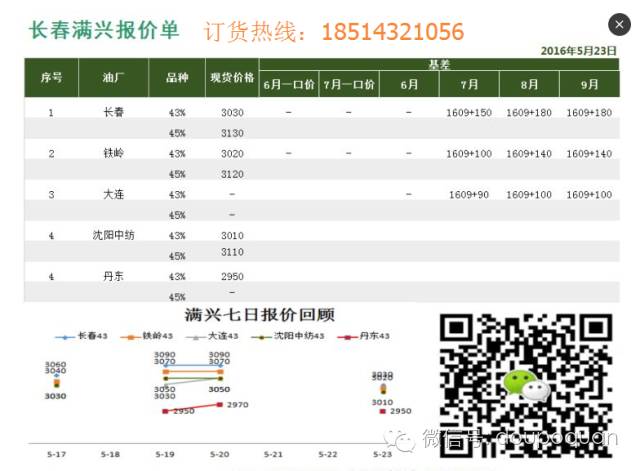The image size is (640, 471).
Task: Click row number 3 in 序号 column
Action: point(51,195)
